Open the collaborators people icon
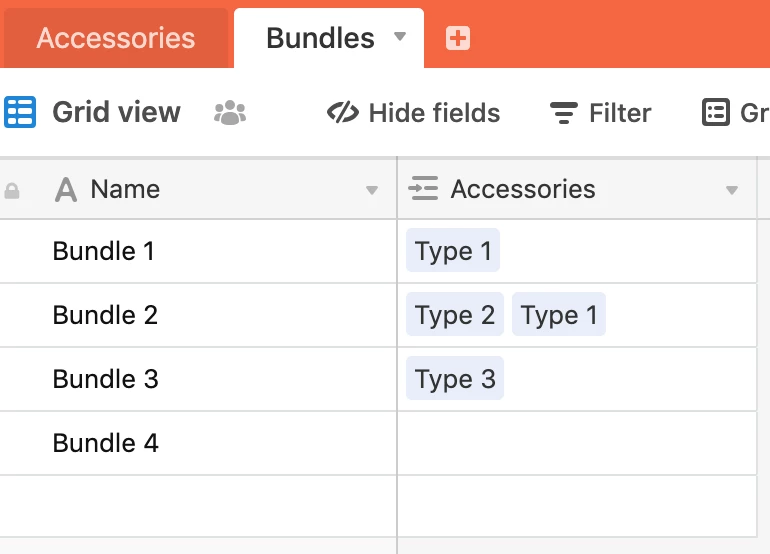 (x=230, y=112)
